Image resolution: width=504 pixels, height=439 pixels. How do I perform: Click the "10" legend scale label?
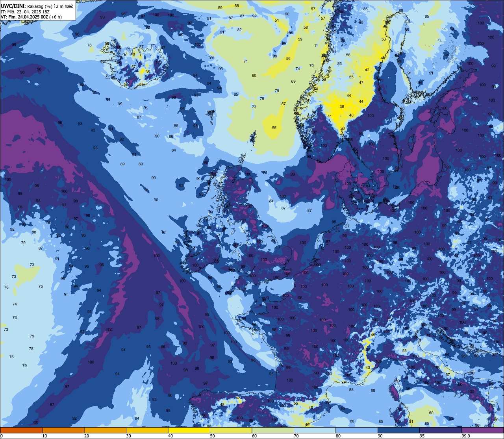[44, 436]
